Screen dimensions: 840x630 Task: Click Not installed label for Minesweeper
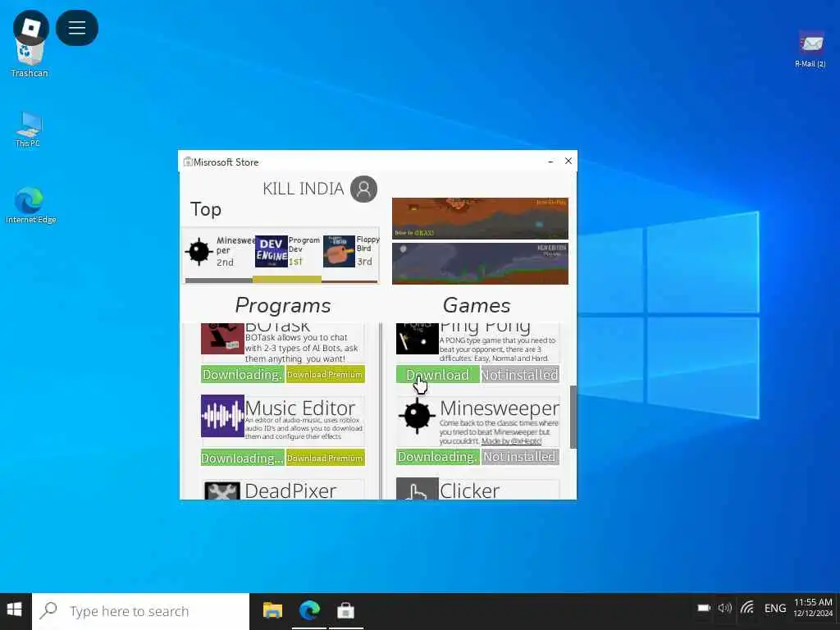pyautogui.click(x=519, y=456)
